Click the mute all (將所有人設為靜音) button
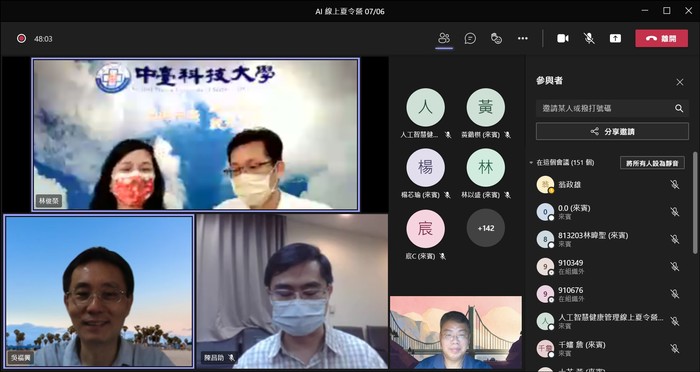The width and height of the screenshot is (700, 372). tap(652, 163)
